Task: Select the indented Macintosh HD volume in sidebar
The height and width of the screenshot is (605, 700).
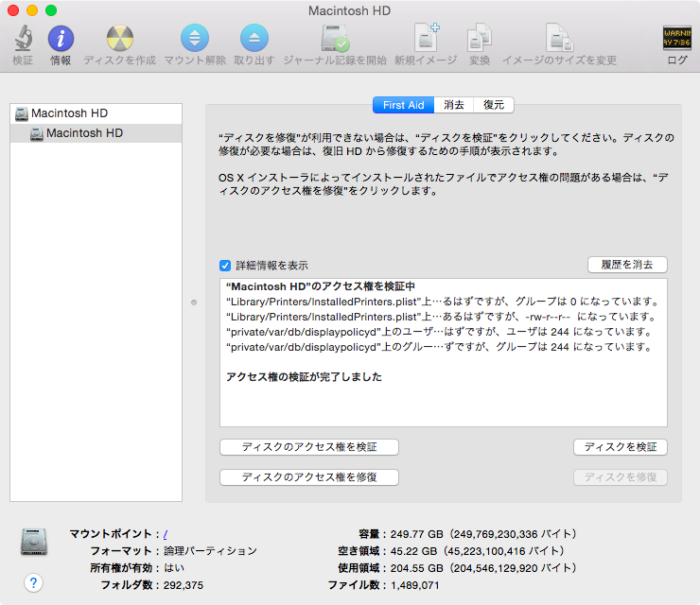Action: click(96, 133)
